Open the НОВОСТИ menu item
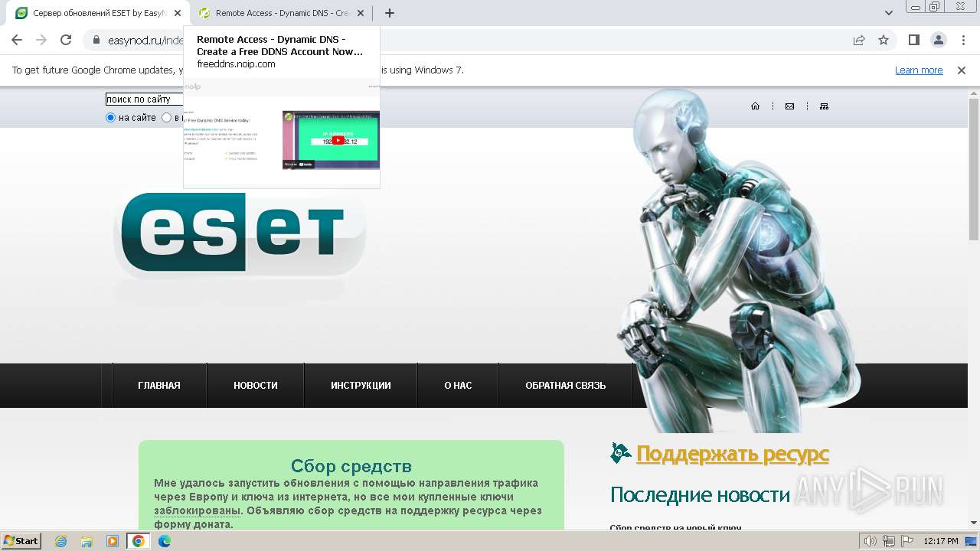980x551 pixels. click(x=256, y=386)
